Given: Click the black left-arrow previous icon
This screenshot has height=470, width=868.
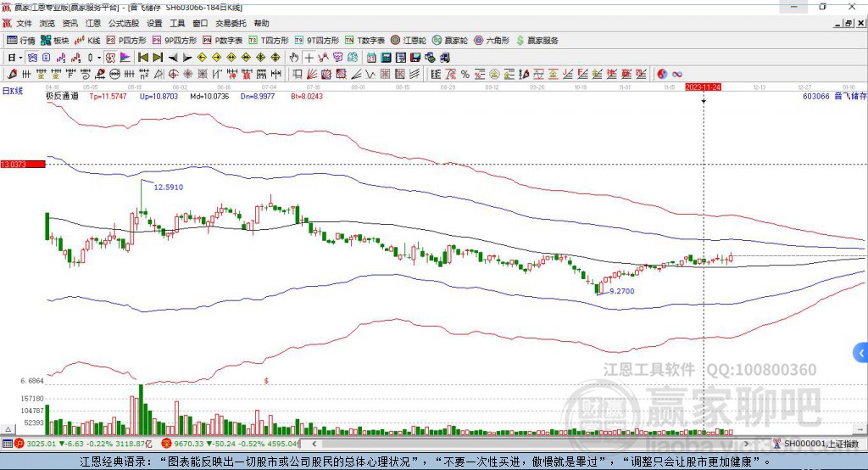Looking at the screenshot, I should [173, 58].
